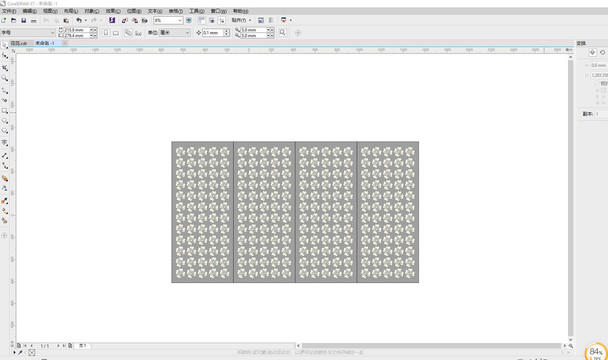Expand the undo history dropdown arrow
Viewport: 608px width, 360px height.
click(86, 20)
